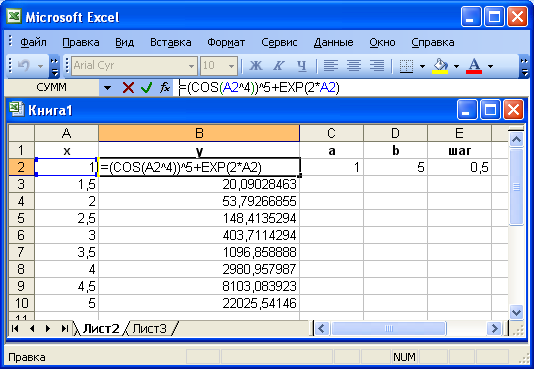Select column B header
Viewport: 534px width, 369px height.
[x=199, y=133]
